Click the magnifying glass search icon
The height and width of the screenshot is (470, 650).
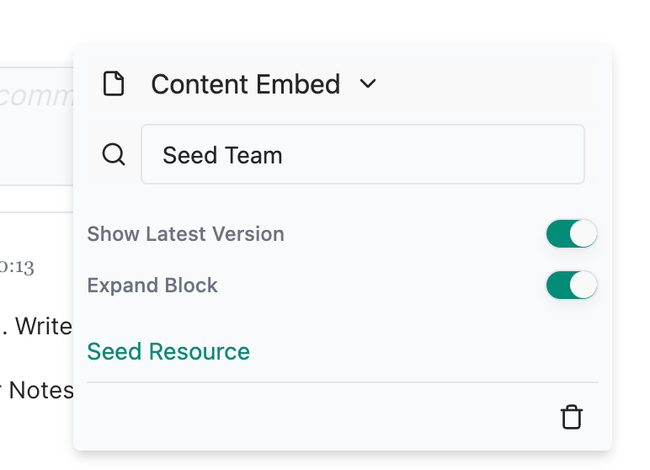(114, 154)
